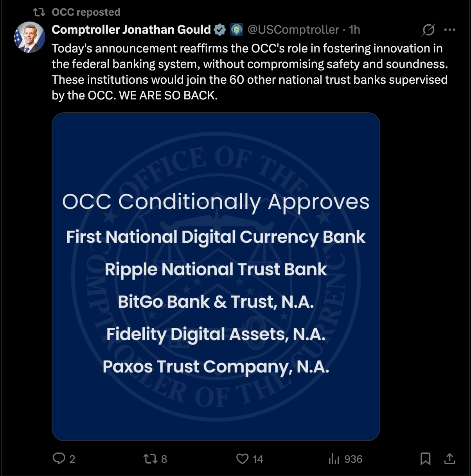
Task: Click the reply count number 2
Action: coord(72,459)
